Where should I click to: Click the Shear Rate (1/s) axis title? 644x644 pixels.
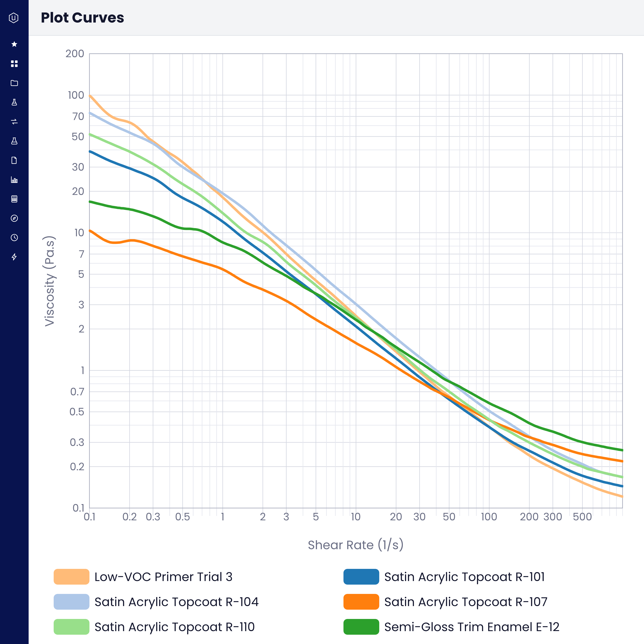tap(356, 545)
